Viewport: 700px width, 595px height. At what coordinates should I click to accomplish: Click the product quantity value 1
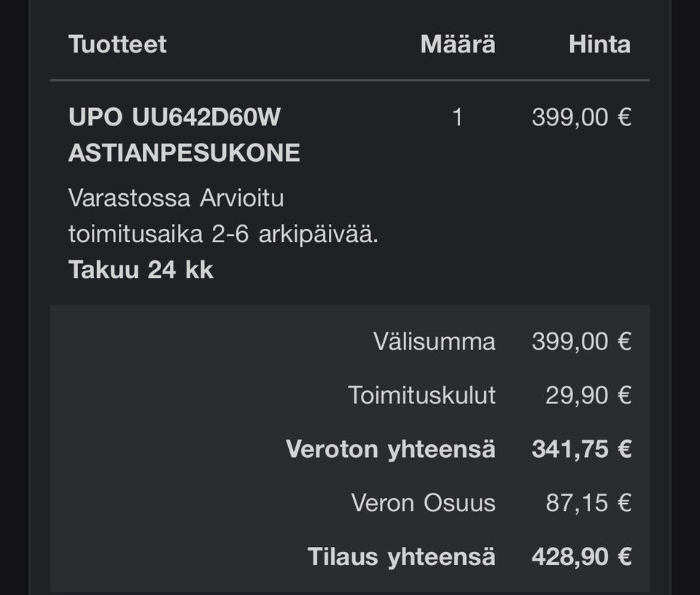[x=457, y=117]
